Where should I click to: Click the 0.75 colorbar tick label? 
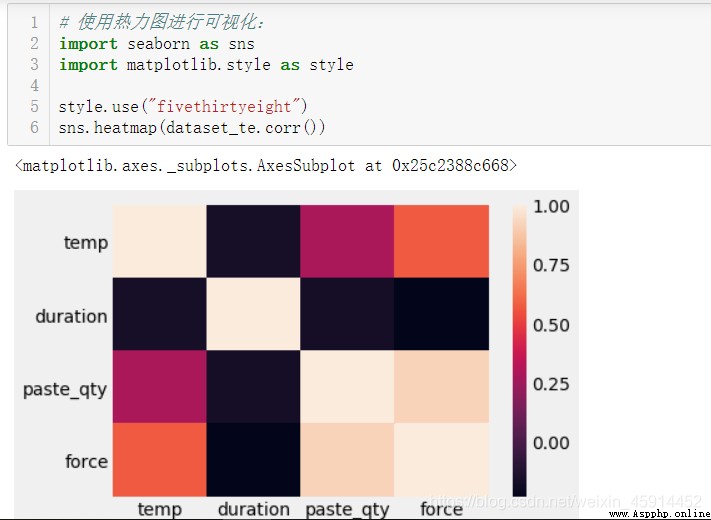(551, 265)
